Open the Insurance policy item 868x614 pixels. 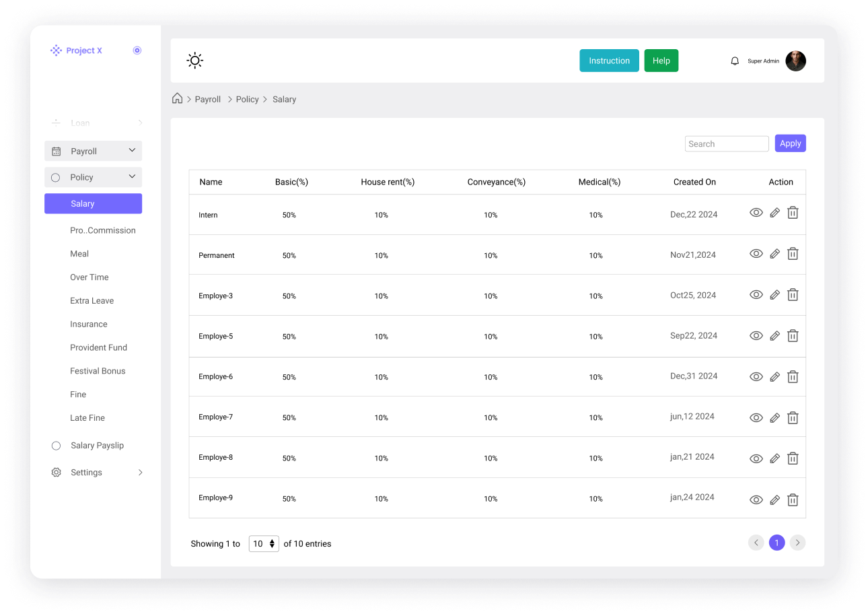point(89,325)
